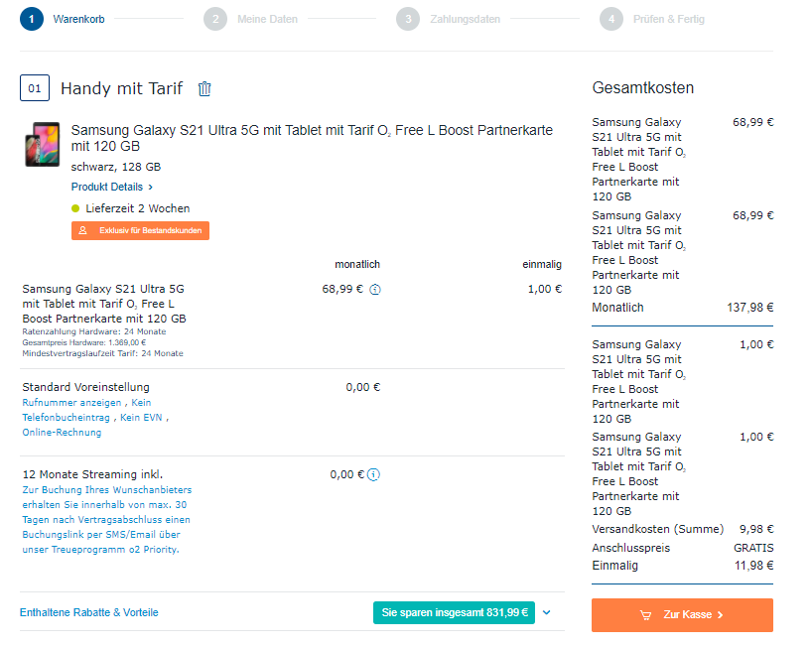Screen dimensions: 812x647
Task: Go to Prüfen & Fertig step
Action: pos(668,19)
